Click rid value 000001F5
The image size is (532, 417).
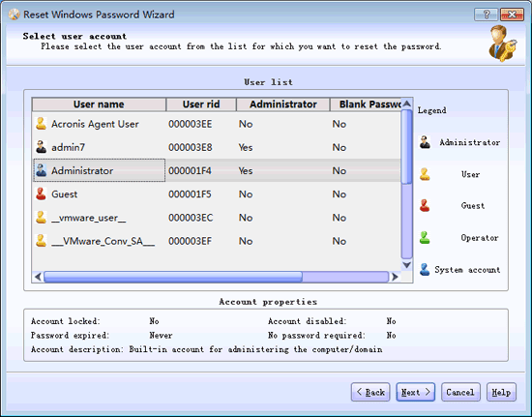(190, 194)
